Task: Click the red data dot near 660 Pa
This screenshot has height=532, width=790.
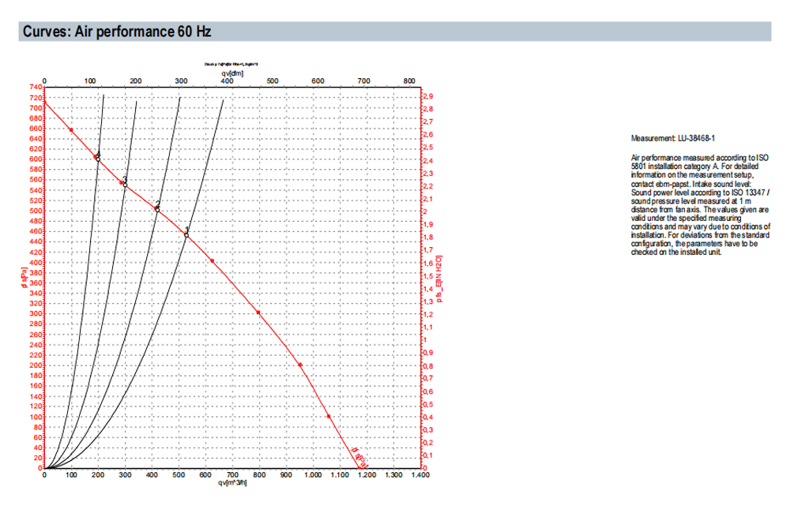Action: 71,130
